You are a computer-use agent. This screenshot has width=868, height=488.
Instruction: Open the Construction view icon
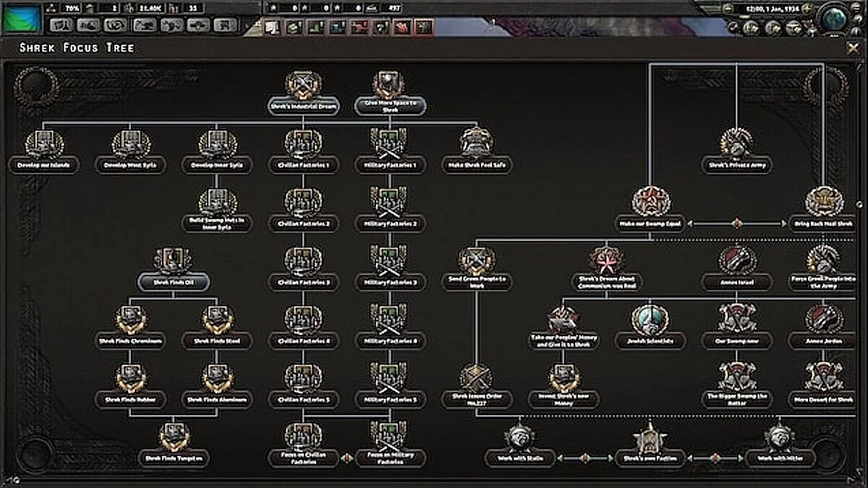click(x=143, y=24)
